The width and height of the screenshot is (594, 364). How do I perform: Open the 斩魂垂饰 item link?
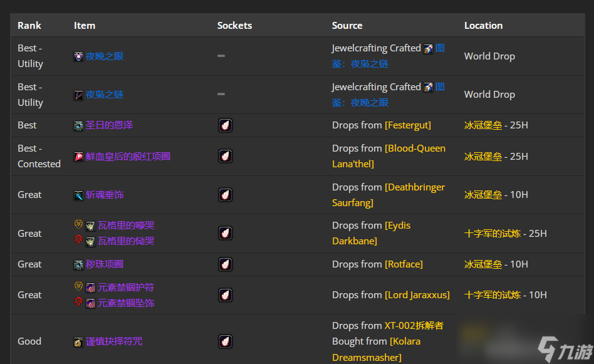click(105, 195)
